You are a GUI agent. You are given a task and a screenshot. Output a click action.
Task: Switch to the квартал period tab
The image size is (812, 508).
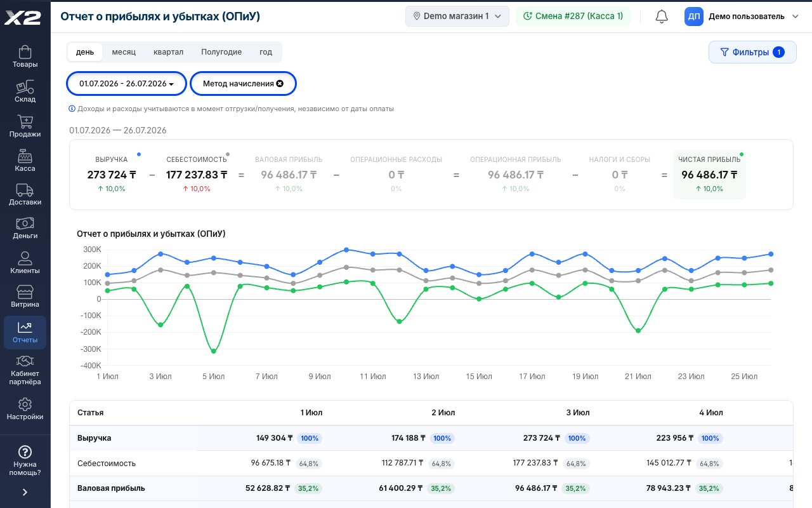168,52
